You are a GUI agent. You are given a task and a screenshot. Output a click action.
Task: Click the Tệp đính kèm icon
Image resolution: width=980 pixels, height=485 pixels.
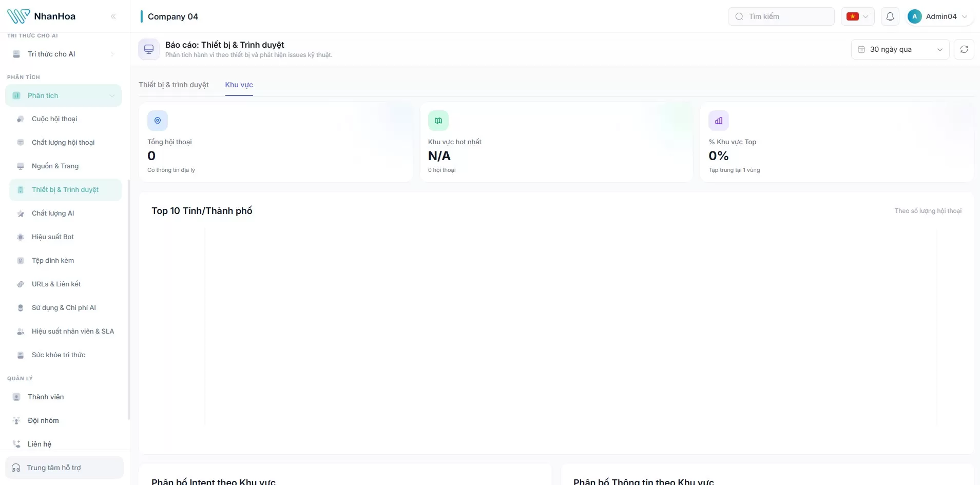[x=21, y=261]
